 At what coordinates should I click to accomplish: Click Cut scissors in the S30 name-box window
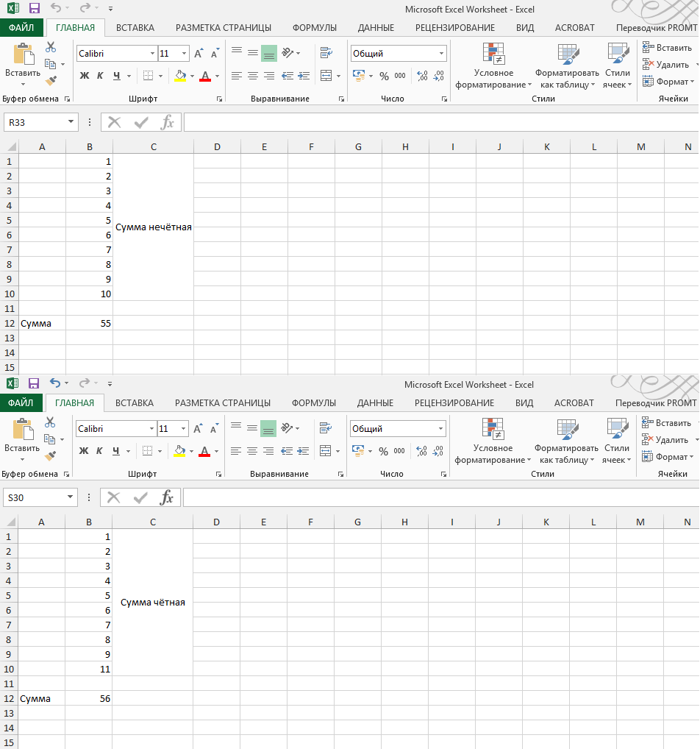pos(50,422)
